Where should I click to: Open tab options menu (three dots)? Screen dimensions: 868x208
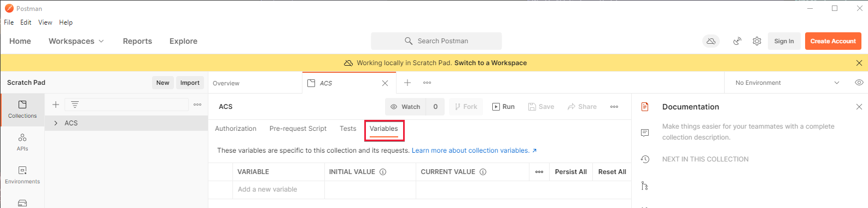[x=427, y=83]
